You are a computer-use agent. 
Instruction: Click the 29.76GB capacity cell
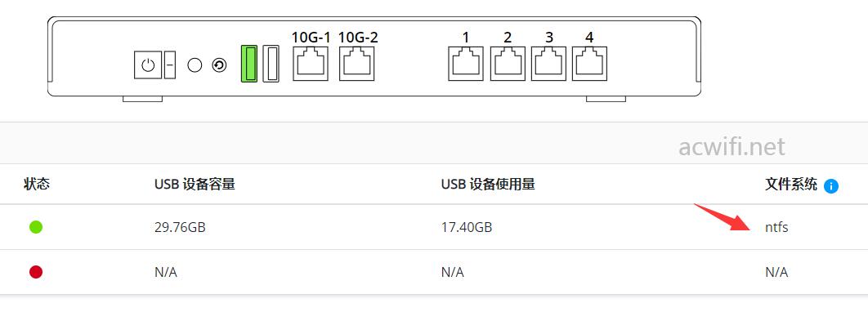180,227
